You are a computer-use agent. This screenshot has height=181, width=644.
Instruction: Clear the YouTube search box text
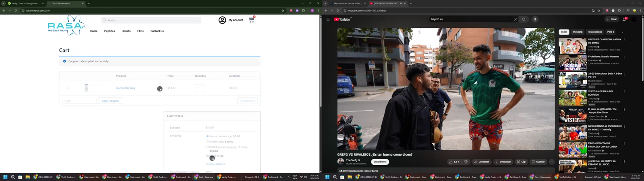(516, 19)
